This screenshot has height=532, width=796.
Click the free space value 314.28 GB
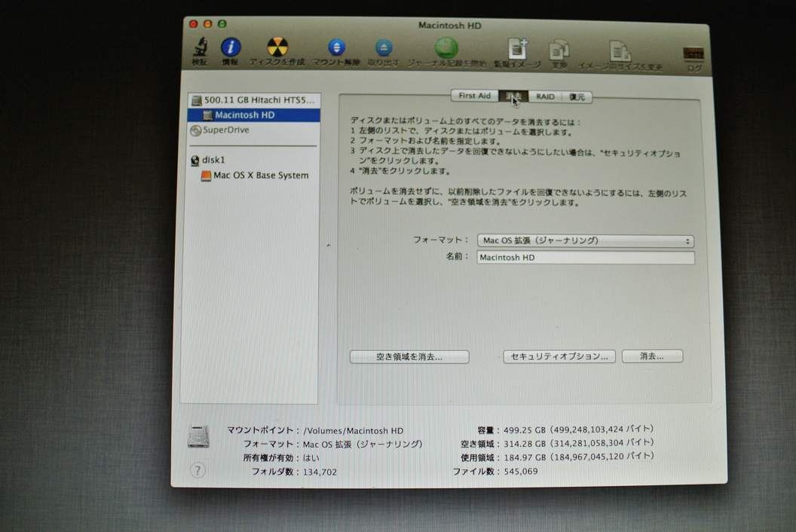coord(525,444)
